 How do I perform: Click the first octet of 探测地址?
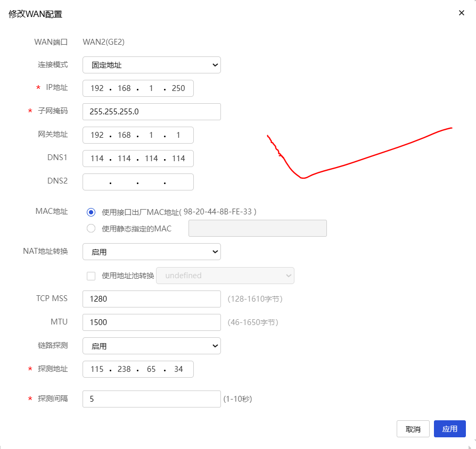[x=97, y=369]
